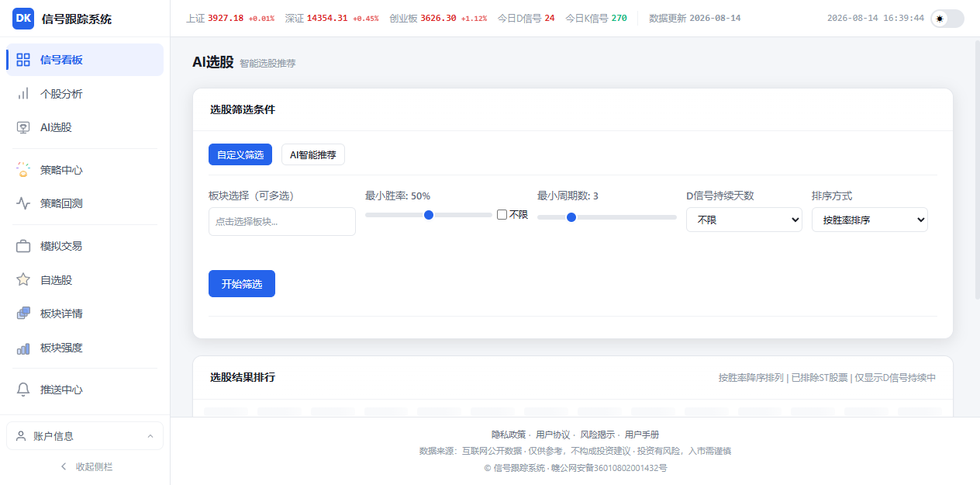The height and width of the screenshot is (485, 980).
Task: Open the D信号持续天数 dropdown
Action: 744,220
